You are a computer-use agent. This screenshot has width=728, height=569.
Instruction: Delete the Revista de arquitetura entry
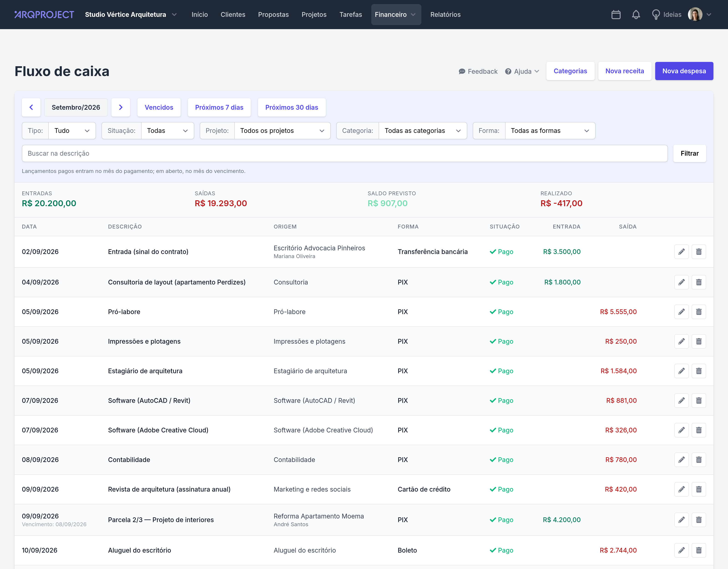click(699, 489)
